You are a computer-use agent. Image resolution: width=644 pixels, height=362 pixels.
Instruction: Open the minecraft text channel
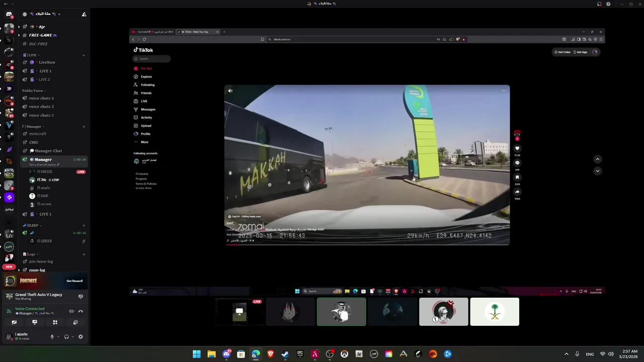[x=53, y=134]
